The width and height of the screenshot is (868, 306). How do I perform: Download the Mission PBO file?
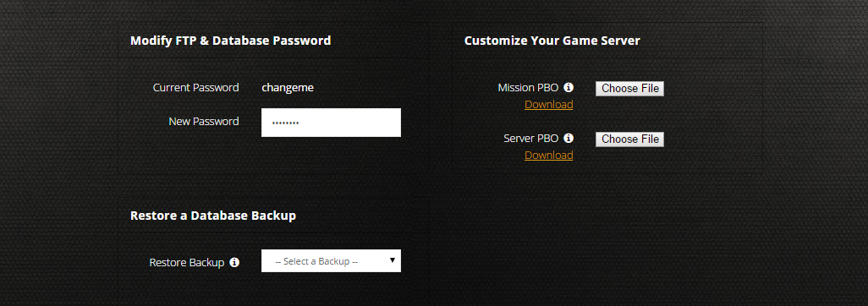click(548, 105)
